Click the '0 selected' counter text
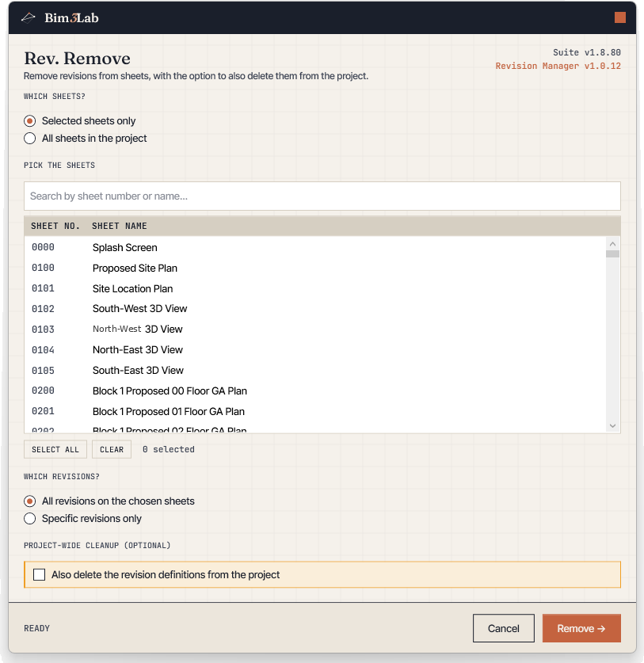The image size is (644, 663). [168, 449]
